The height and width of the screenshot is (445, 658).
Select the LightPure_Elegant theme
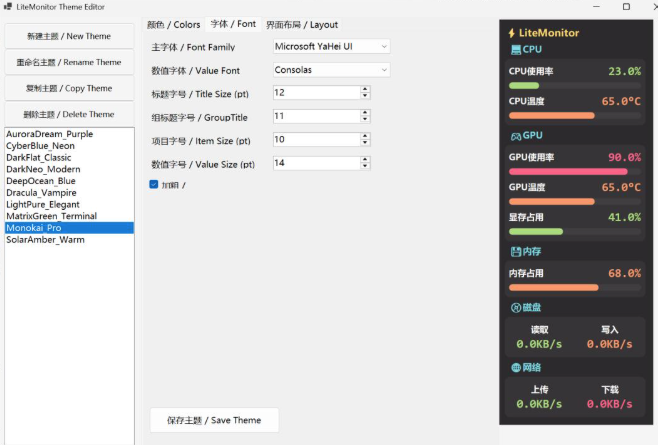pos(70,204)
